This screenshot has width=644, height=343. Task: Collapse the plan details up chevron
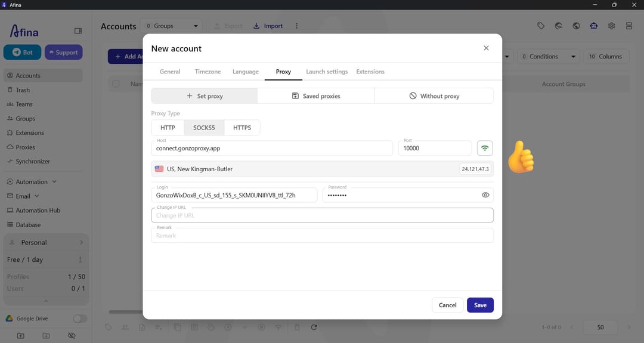pos(46,301)
